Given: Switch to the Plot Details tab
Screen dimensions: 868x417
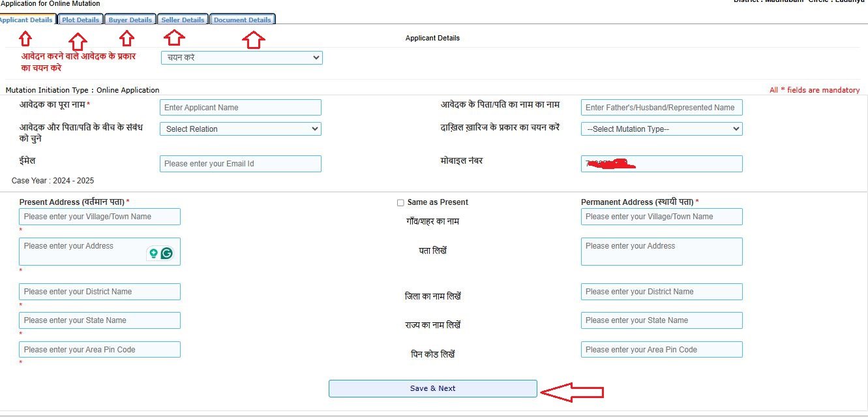Looking at the screenshot, I should [80, 20].
